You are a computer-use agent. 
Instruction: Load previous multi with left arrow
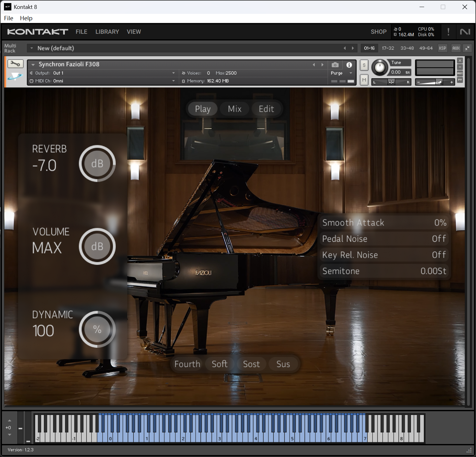tap(345, 48)
